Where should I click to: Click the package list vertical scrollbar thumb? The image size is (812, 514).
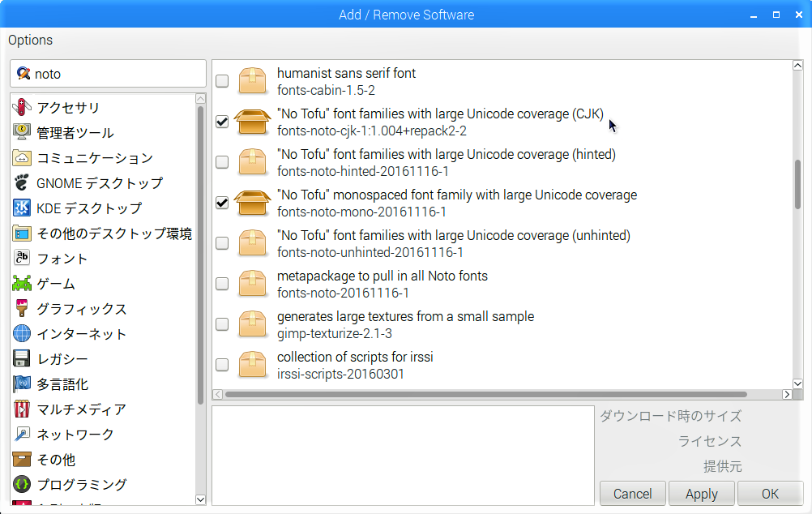(x=797, y=185)
